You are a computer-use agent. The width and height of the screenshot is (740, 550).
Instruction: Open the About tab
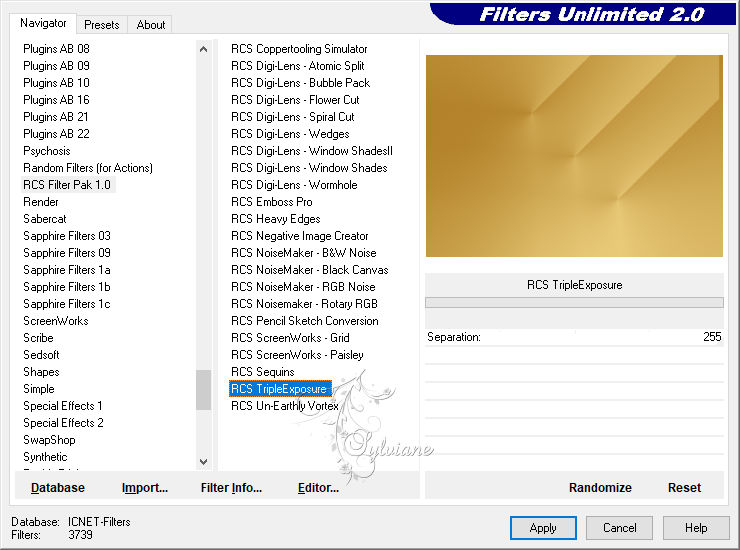[x=151, y=25]
